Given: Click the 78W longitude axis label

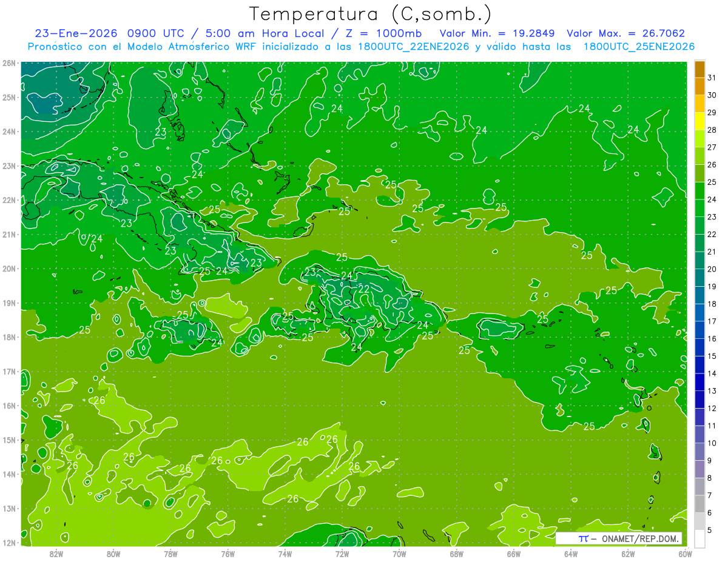Looking at the screenshot, I should tap(170, 554).
